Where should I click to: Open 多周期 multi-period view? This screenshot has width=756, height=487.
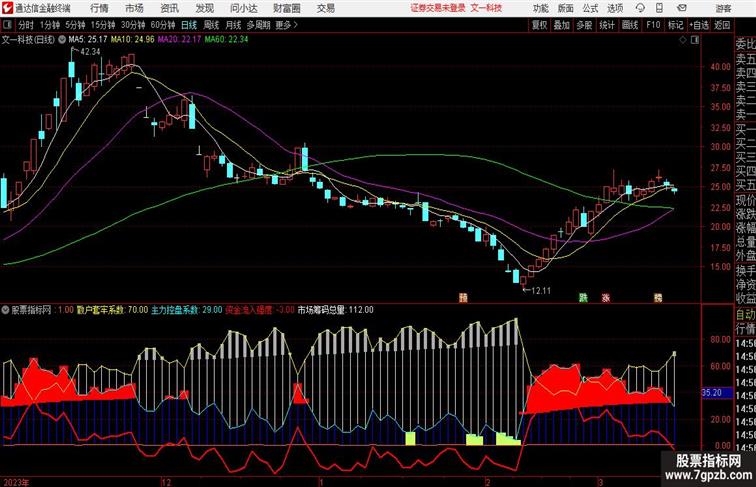click(258, 25)
